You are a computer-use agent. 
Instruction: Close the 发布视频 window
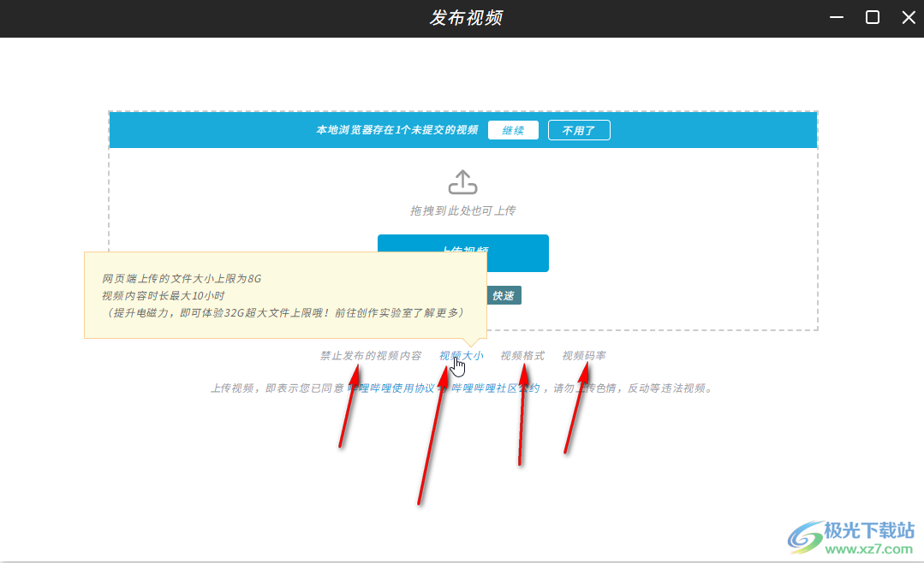pos(909,18)
